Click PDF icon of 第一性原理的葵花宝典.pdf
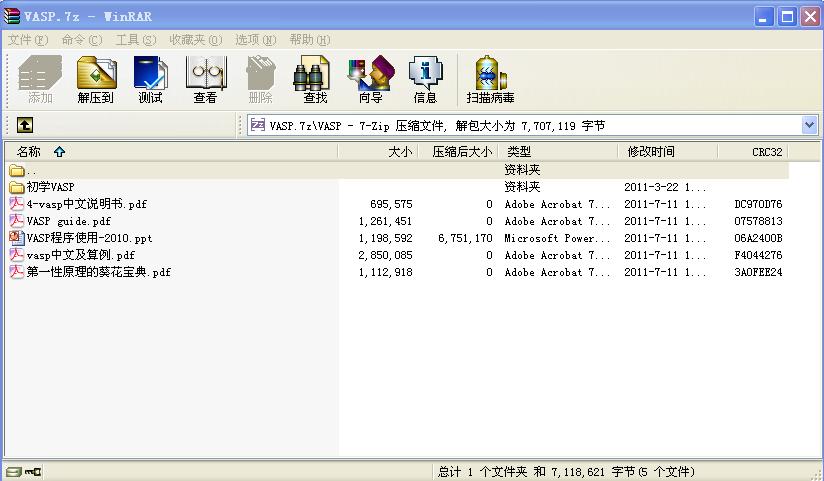This screenshot has height=481, width=824. click(x=17, y=272)
